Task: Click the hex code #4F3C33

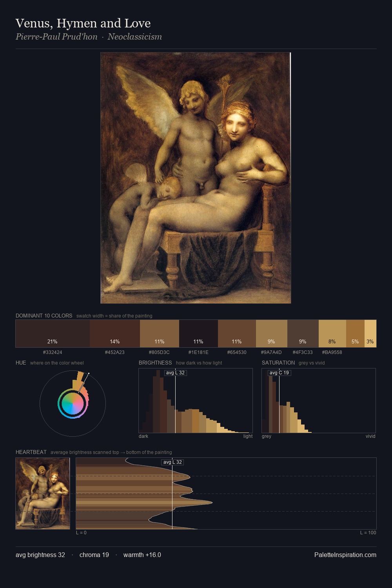Action: (303, 352)
